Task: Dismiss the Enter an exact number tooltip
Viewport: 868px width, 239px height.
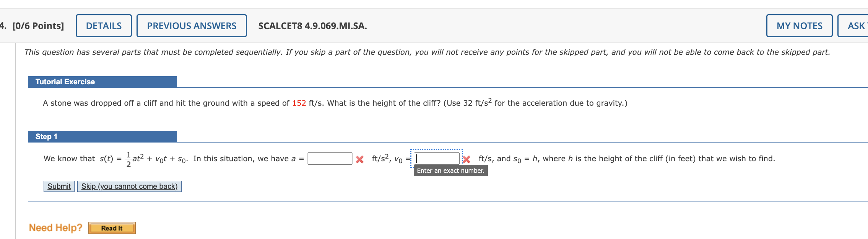Action: tap(451, 170)
